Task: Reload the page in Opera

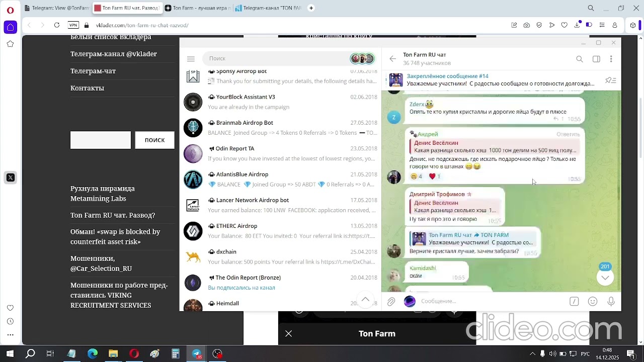Action: pyautogui.click(x=57, y=25)
